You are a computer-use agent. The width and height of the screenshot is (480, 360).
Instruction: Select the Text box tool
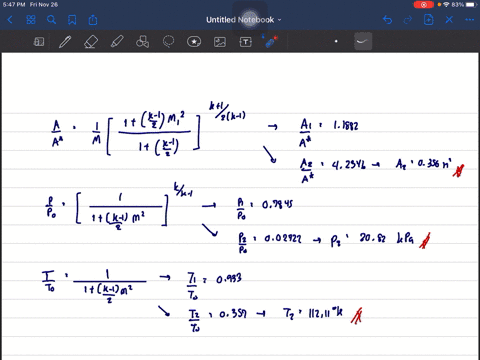(x=246, y=42)
